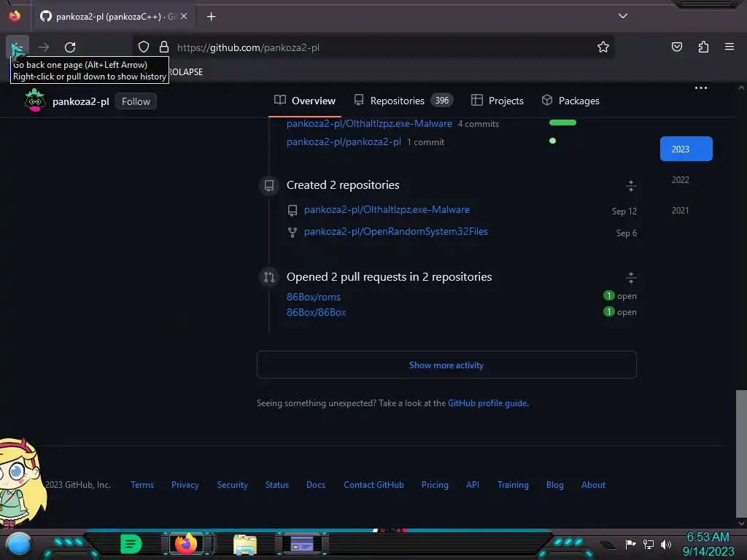Close the pankoza2-pl GitHub tab
This screenshot has height=560, width=747.
click(x=184, y=16)
